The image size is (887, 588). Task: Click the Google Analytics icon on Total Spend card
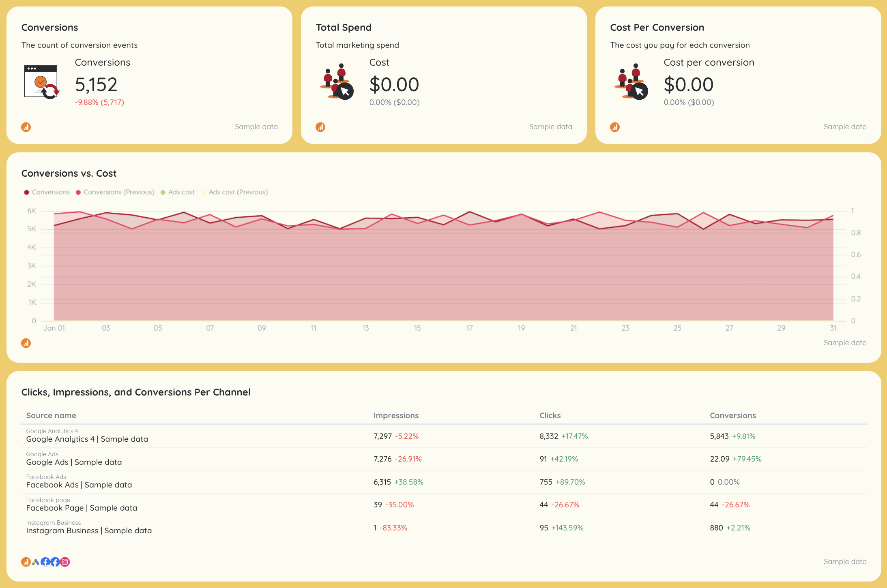click(320, 127)
